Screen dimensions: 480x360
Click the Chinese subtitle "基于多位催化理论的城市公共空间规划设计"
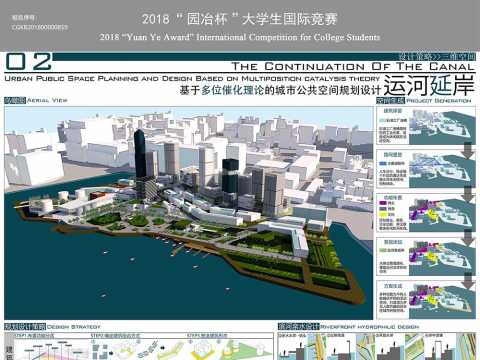pos(280,90)
